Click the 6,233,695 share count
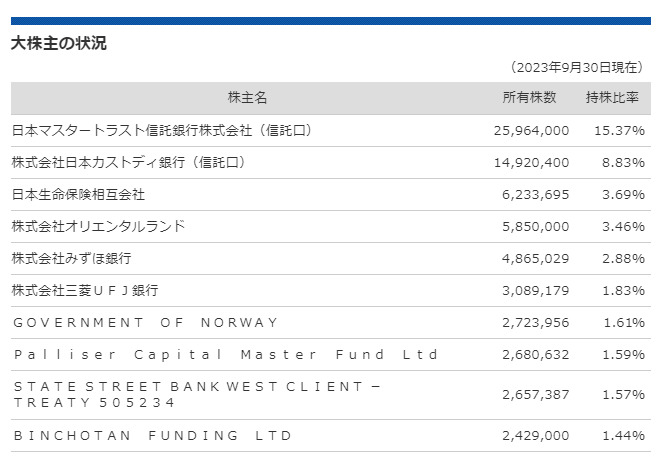 click(x=535, y=194)
